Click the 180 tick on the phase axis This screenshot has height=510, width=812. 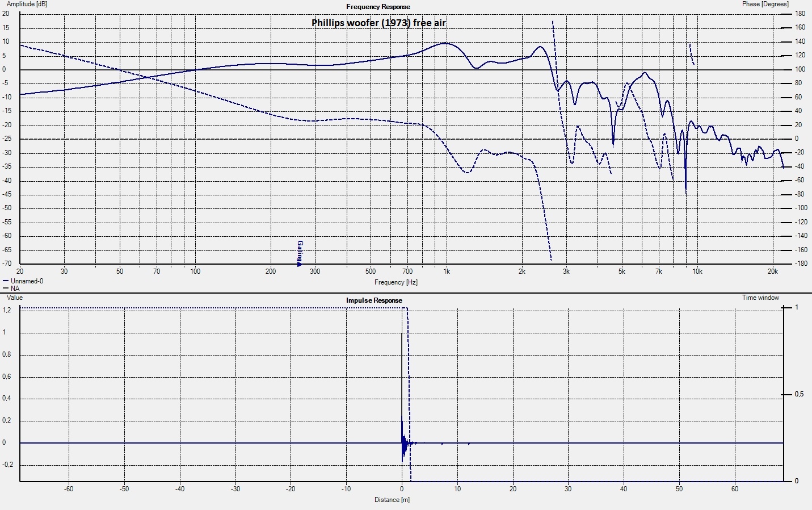coord(800,14)
